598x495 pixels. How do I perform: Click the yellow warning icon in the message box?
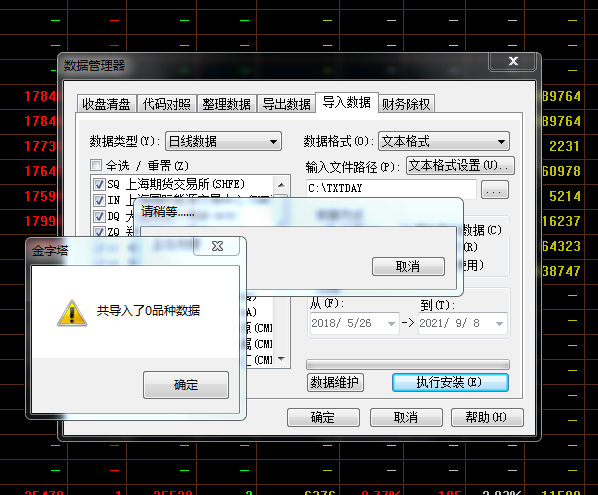click(x=72, y=313)
